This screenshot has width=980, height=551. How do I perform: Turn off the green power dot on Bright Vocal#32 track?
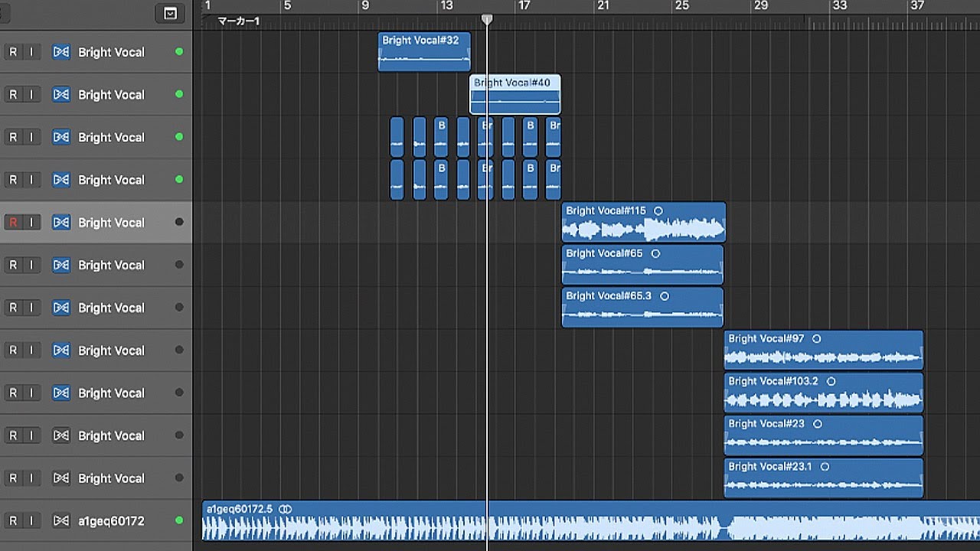pyautogui.click(x=179, y=52)
